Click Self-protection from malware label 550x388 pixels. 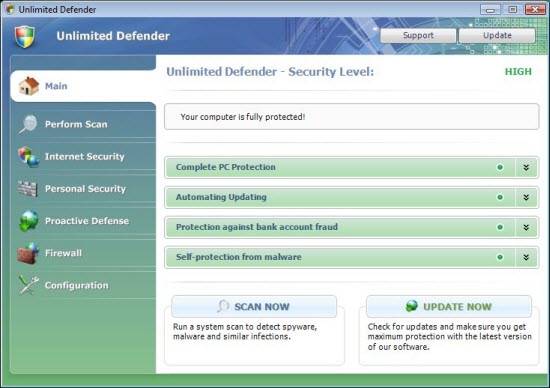pyautogui.click(x=239, y=257)
